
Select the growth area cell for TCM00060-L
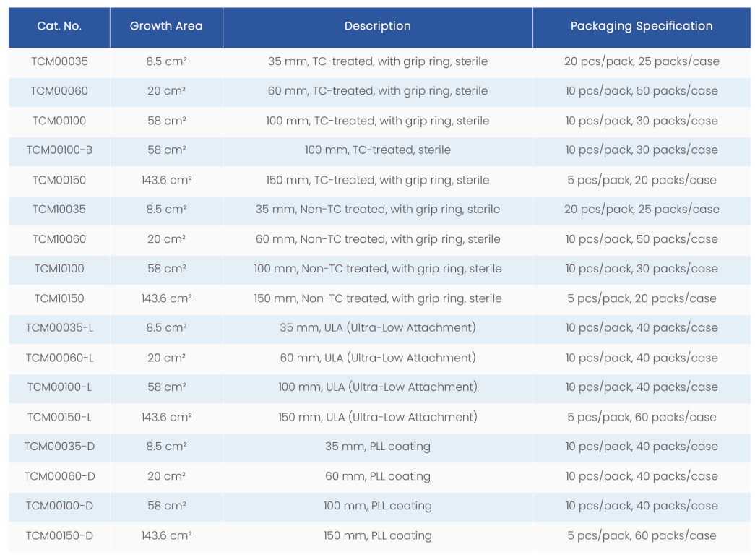[x=166, y=358]
